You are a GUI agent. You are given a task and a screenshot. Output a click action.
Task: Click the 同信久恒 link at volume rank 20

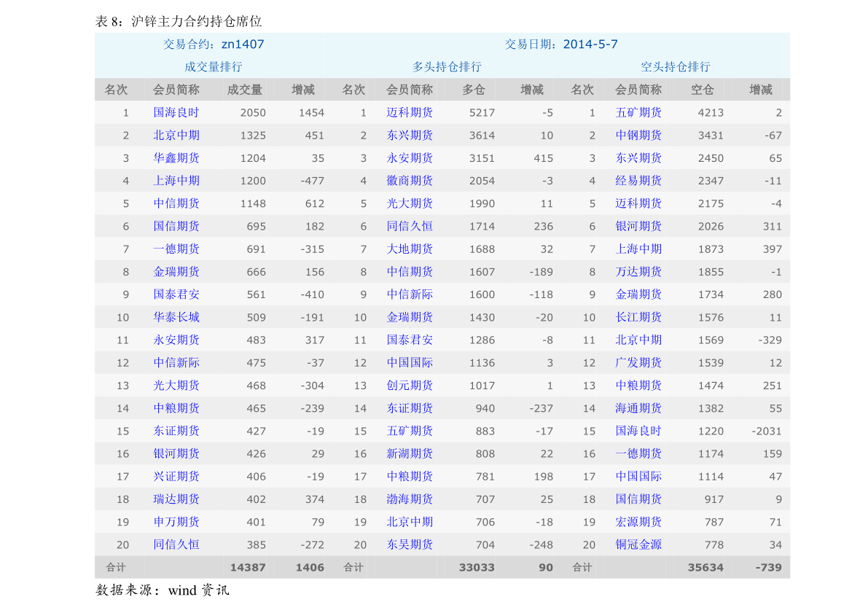point(176,544)
